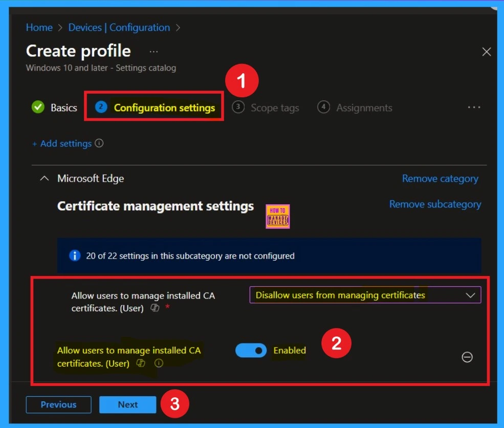Close the Create profile pane
The height and width of the screenshot is (428, 504).
point(486,51)
